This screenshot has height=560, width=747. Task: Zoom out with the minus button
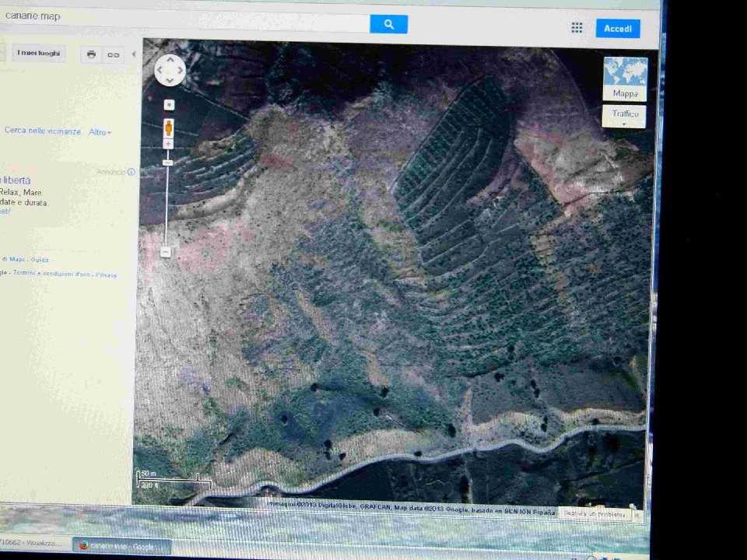coord(165,252)
